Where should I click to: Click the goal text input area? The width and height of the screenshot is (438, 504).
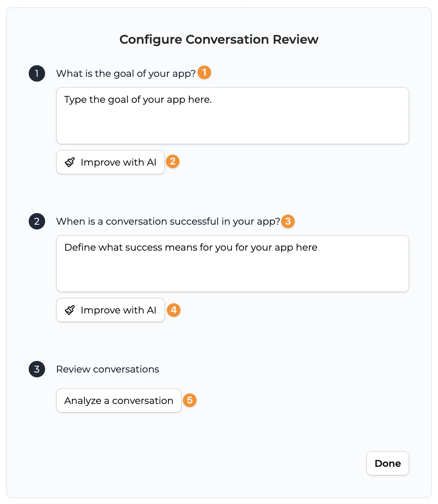[232, 115]
